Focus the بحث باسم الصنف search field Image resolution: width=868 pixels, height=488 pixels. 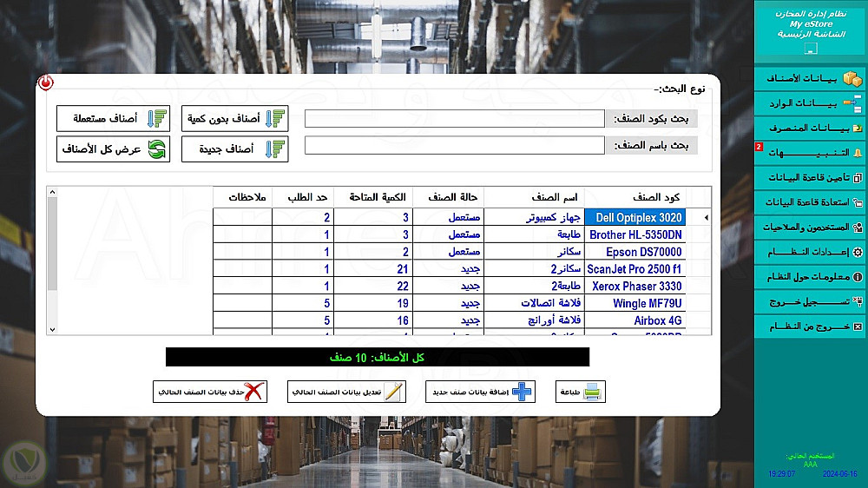coord(455,146)
